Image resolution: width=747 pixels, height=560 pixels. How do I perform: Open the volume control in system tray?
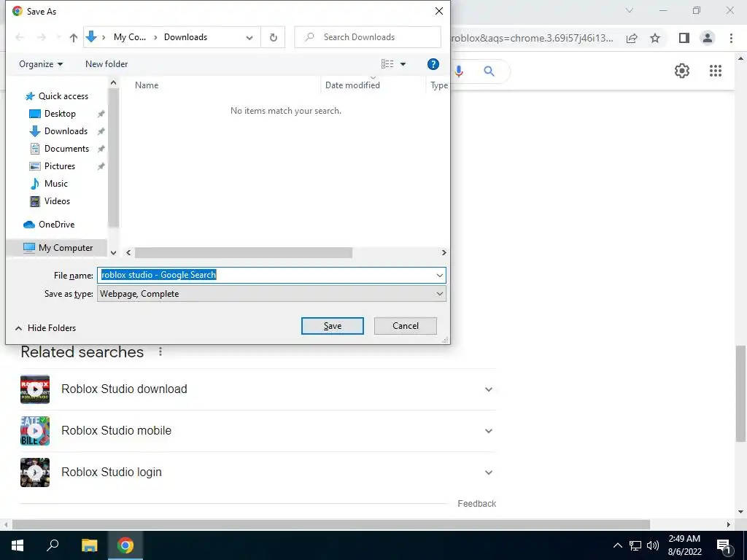coord(653,545)
